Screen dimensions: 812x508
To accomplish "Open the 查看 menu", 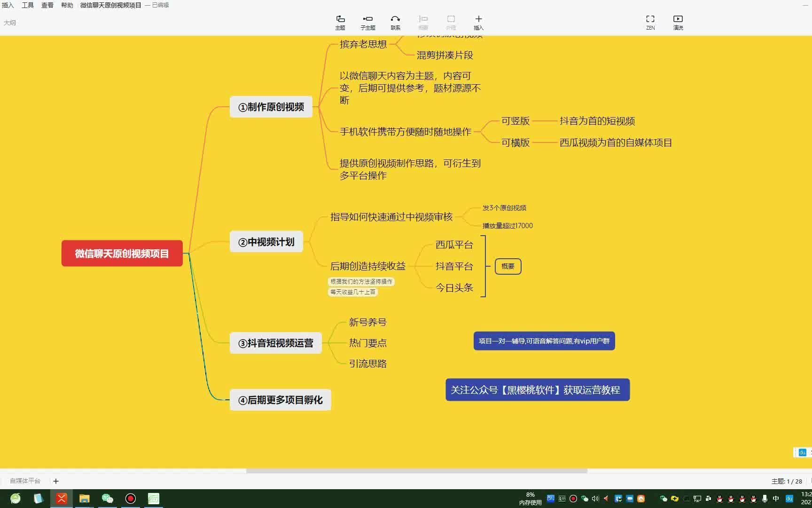I will (x=47, y=5).
